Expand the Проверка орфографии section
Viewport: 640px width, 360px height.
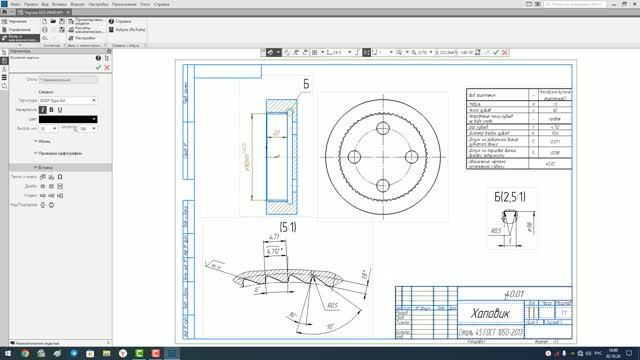pyautogui.click(x=58, y=153)
